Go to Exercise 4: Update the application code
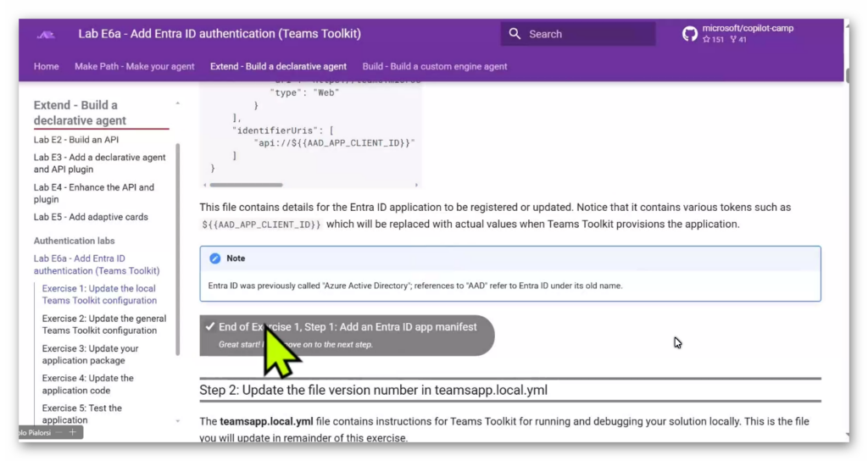Viewport: 868px width, 461px height. tap(87, 384)
